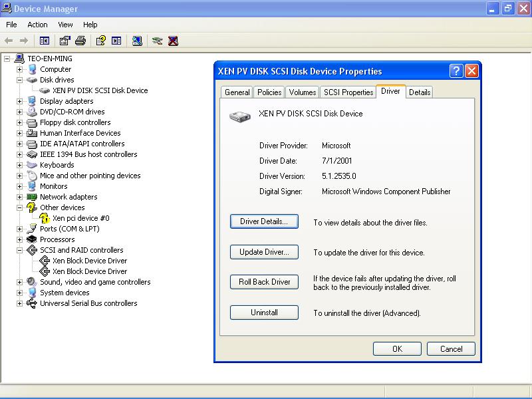Open the Action menu
This screenshot has height=399, width=532.
(37, 25)
